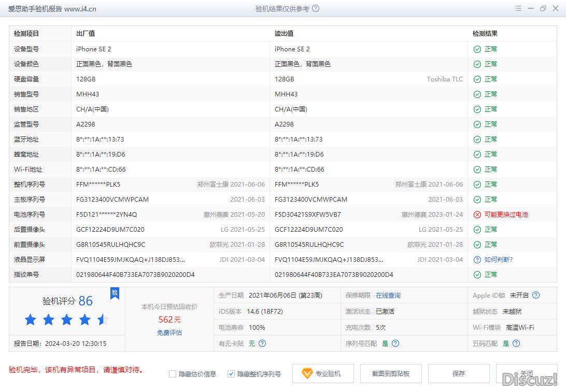The height and width of the screenshot is (392, 566).
Task: Click the green check icon for 蜂窝地址
Action: (x=477, y=155)
